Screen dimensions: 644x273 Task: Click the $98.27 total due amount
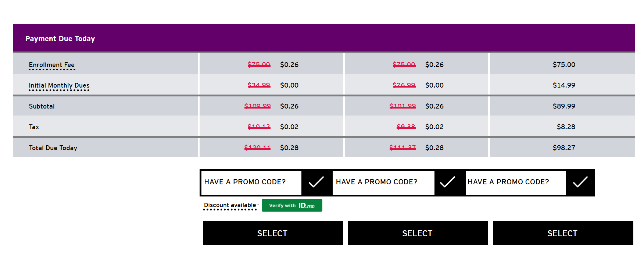pos(564,148)
